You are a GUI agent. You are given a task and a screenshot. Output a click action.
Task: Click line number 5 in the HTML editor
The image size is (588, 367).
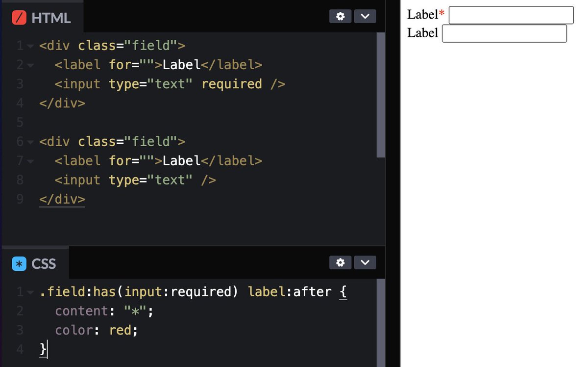click(20, 122)
